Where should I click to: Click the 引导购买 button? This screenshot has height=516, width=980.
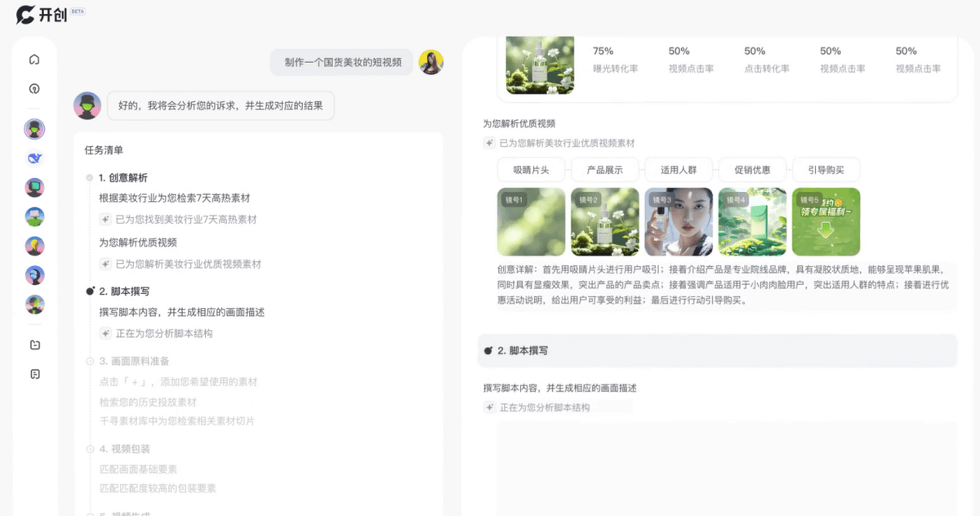(826, 170)
